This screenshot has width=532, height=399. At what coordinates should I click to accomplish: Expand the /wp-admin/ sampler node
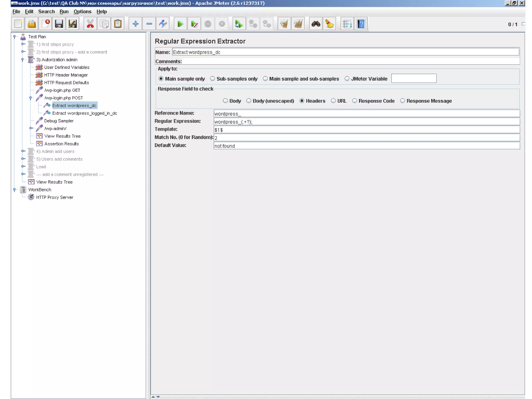tap(31, 128)
